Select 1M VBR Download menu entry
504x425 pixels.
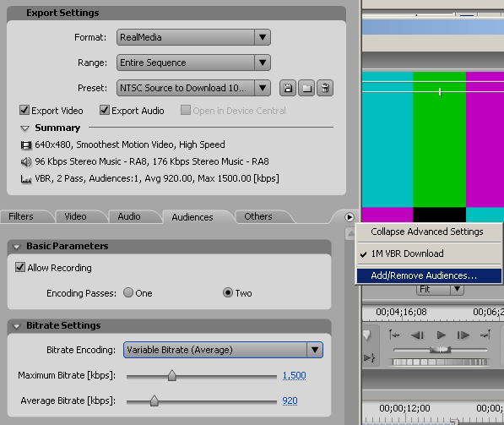pos(429,253)
